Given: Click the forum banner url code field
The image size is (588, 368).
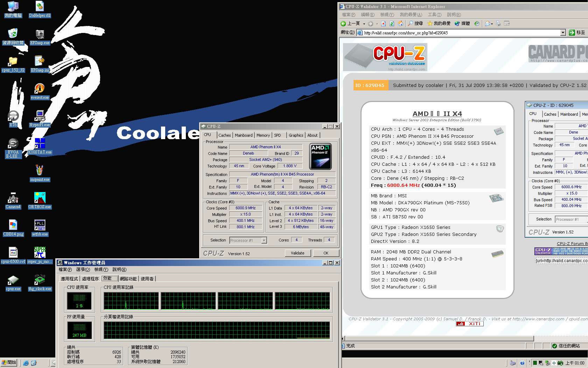Looking at the screenshot, I should point(561,261).
